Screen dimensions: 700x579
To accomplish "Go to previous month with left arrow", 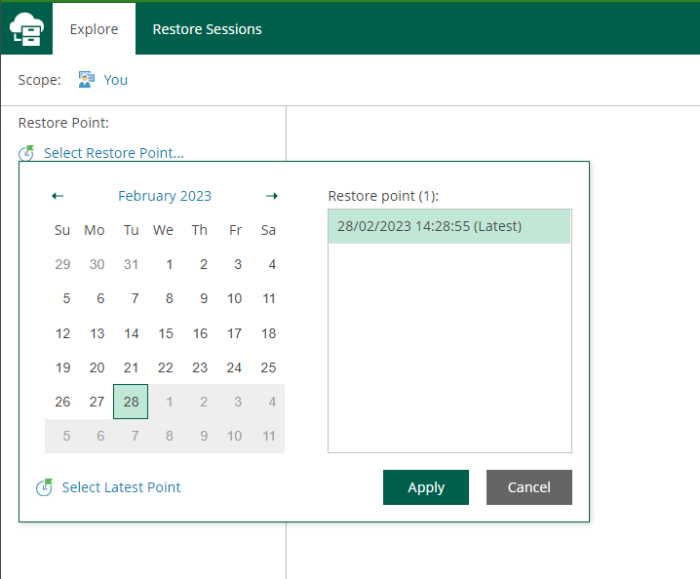I will [58, 196].
